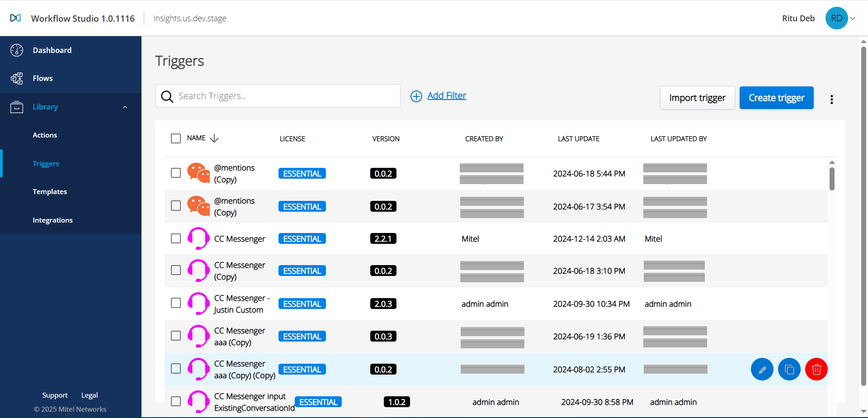
Task: Open the three-dot more options menu
Action: 831,100
